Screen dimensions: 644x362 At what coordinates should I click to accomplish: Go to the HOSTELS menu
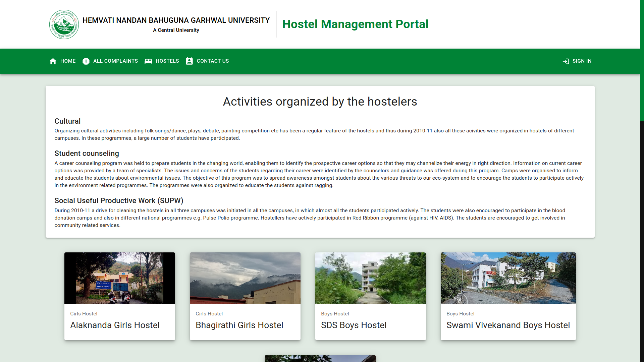coord(167,61)
